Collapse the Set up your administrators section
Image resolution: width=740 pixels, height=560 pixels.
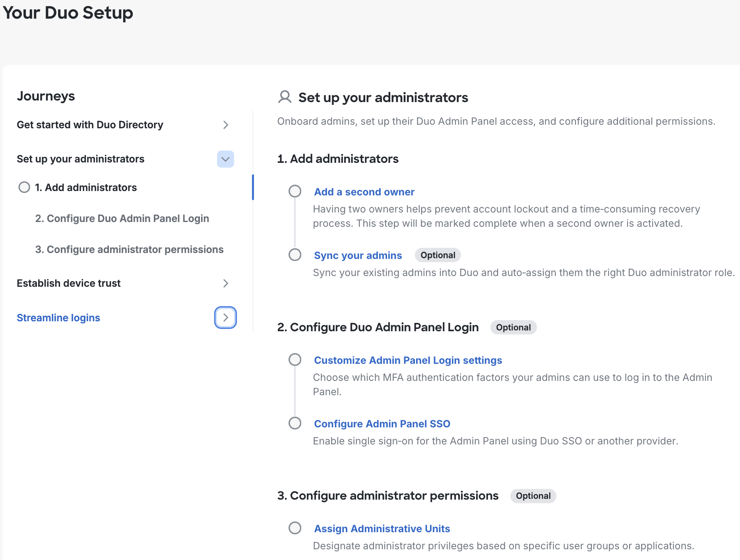tap(225, 159)
